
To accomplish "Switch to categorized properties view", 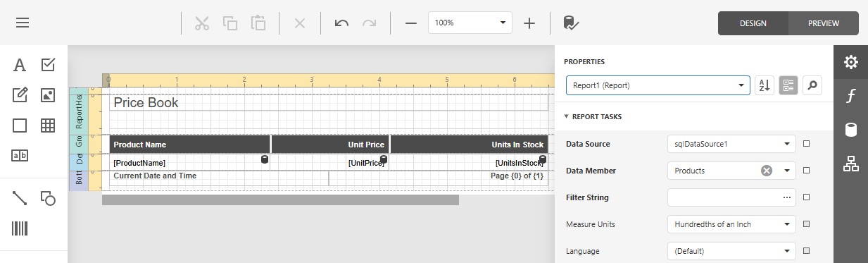I will click(x=788, y=85).
